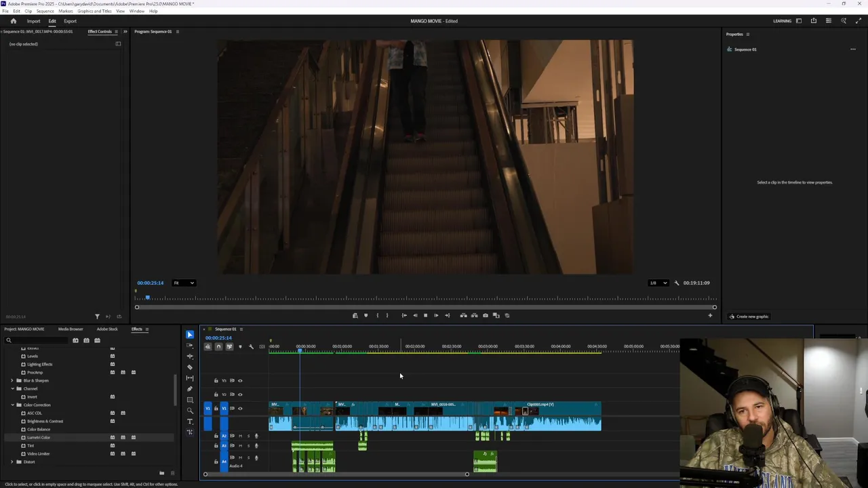The height and width of the screenshot is (488, 868).
Task: Switch to the Adobe Stock tab
Action: tap(107, 329)
